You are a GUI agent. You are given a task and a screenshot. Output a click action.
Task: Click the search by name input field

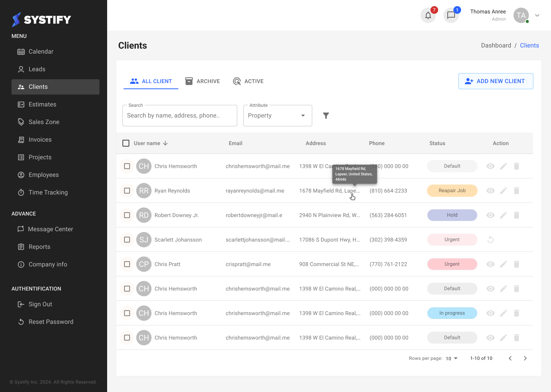coord(179,115)
